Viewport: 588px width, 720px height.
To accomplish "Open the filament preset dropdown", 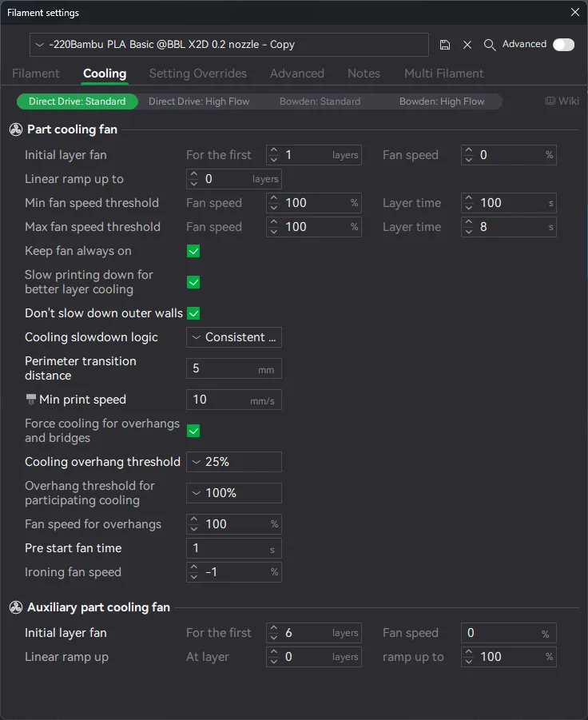I will point(229,45).
